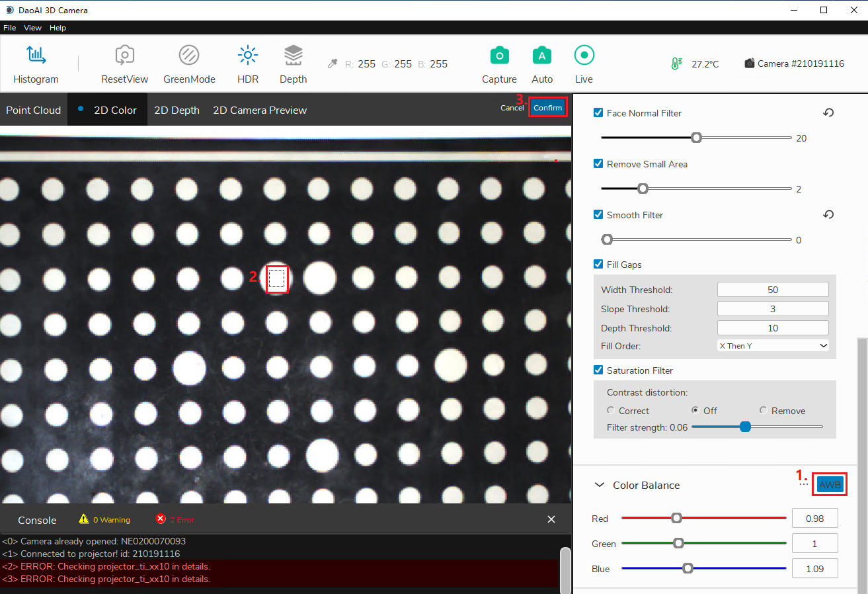Open the View menu
868x594 pixels.
click(32, 28)
